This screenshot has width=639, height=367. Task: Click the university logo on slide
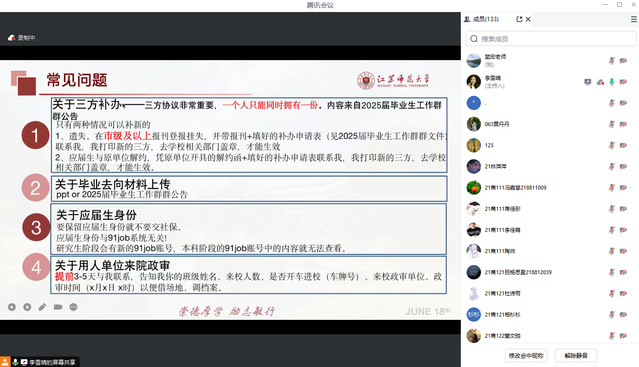[x=393, y=80]
